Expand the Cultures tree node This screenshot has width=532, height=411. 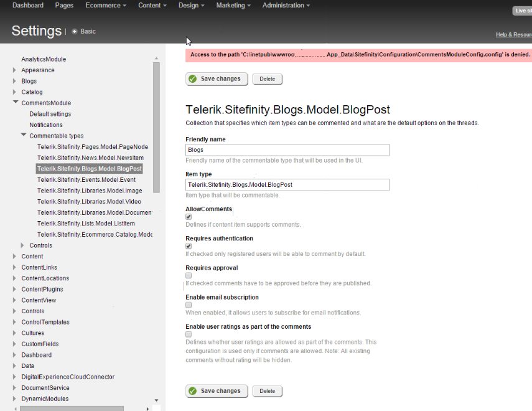pyautogui.click(x=14, y=333)
